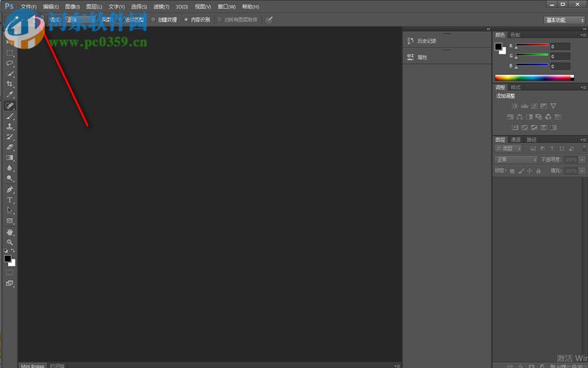588x368 pixels.
Task: Open Adjustments panel flyout menu
Action: pos(584,87)
